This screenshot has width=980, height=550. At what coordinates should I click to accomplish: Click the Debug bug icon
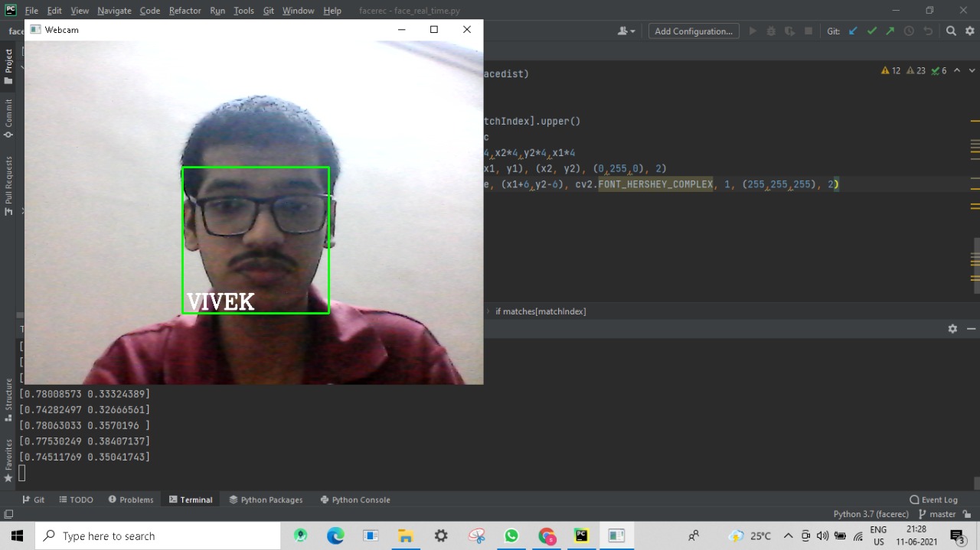click(x=771, y=31)
